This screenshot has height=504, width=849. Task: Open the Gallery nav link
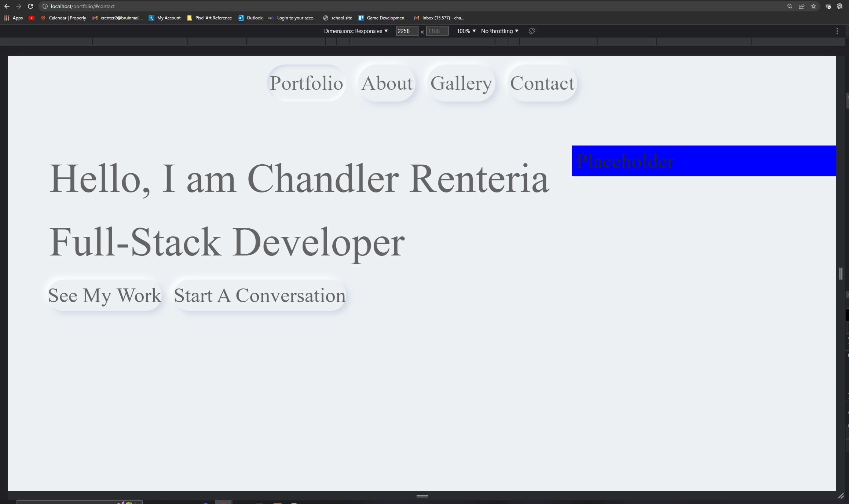pyautogui.click(x=461, y=83)
